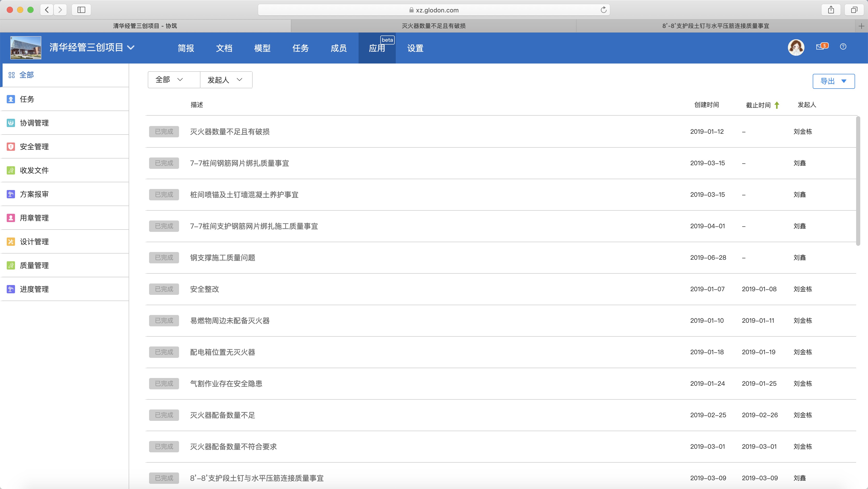Open the 全部 filter dropdown
The image size is (868, 489).
174,80
